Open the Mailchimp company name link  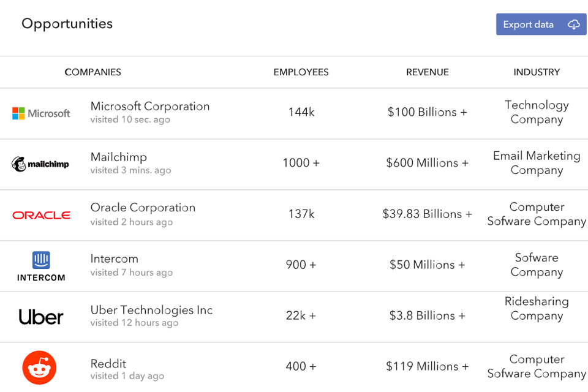pos(119,157)
